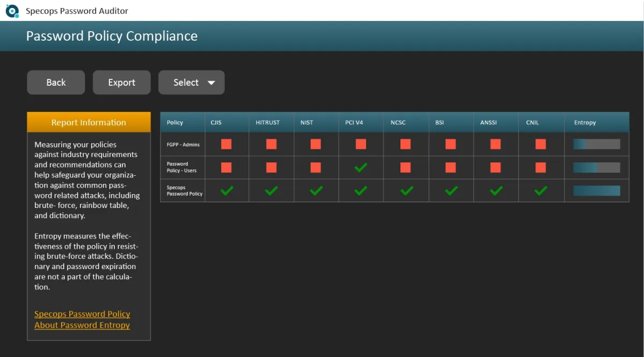Click the Specops Password Policy entropy bar
Viewport: 644px width, 357px height.
click(x=597, y=191)
